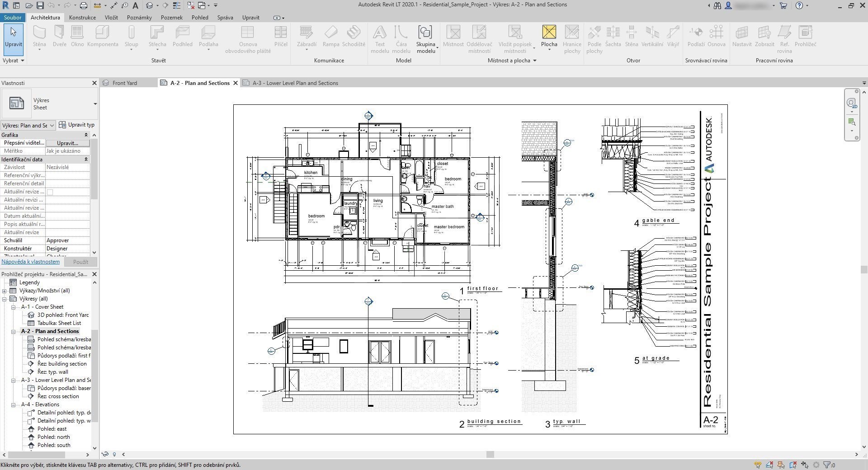The width and height of the screenshot is (868, 470).
Task: Click the Použít apply button
Action: tap(80, 262)
